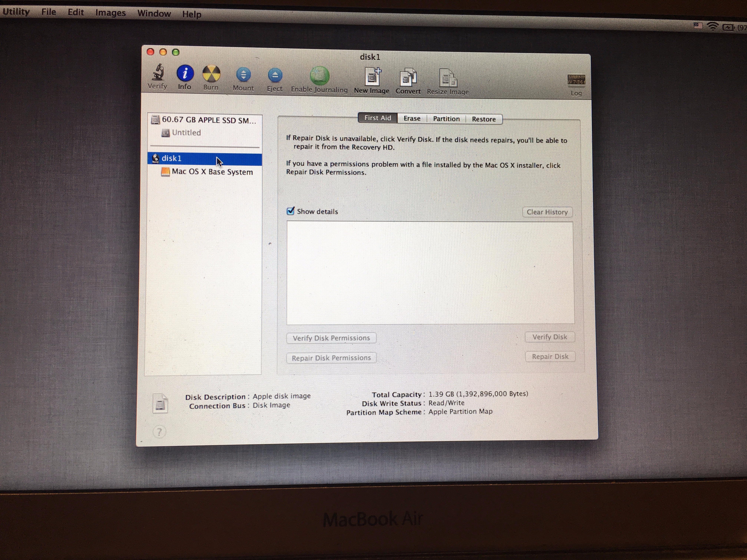This screenshot has height=560, width=747.
Task: Click the help question mark button
Action: pyautogui.click(x=159, y=432)
